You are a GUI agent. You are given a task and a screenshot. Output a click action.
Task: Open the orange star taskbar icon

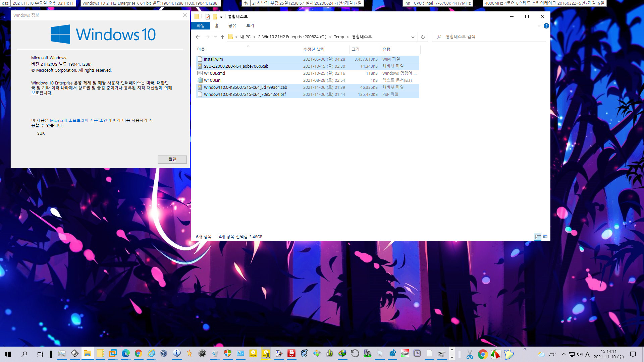[190, 354]
